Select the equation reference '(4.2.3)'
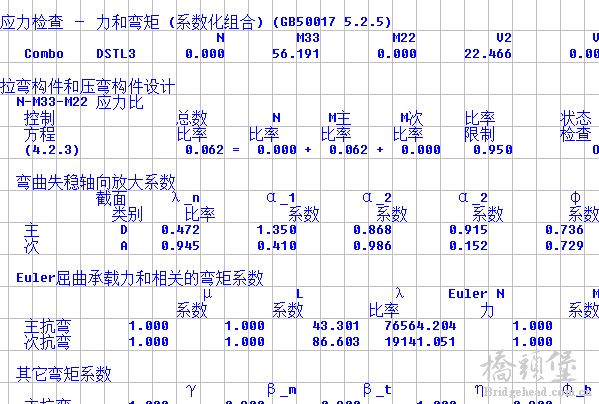This screenshot has height=404, width=599. pyautogui.click(x=52, y=150)
